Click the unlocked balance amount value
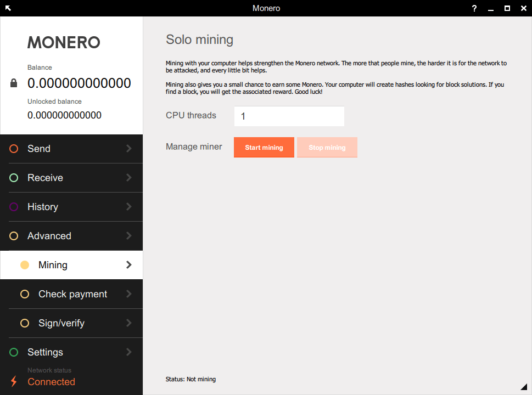 64,115
